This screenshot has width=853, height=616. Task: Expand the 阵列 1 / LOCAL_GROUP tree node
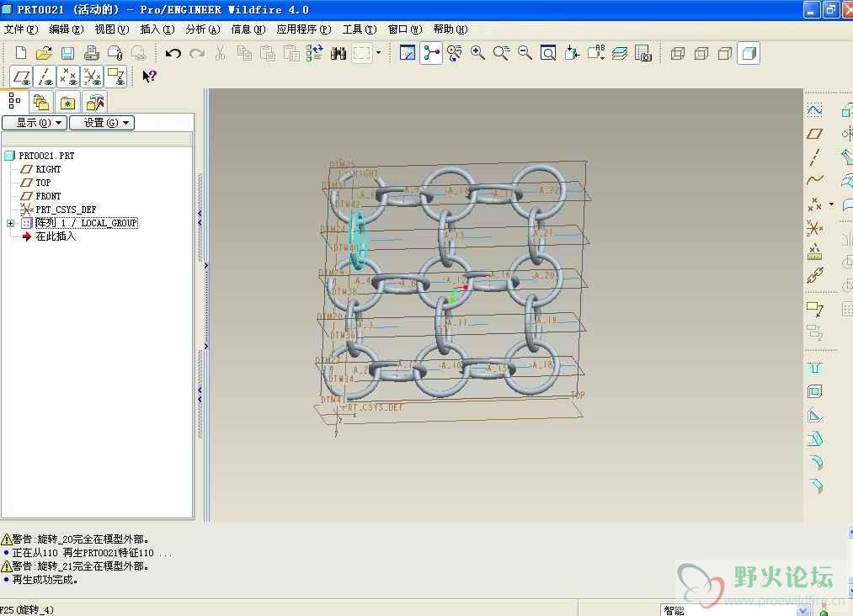(x=10, y=224)
